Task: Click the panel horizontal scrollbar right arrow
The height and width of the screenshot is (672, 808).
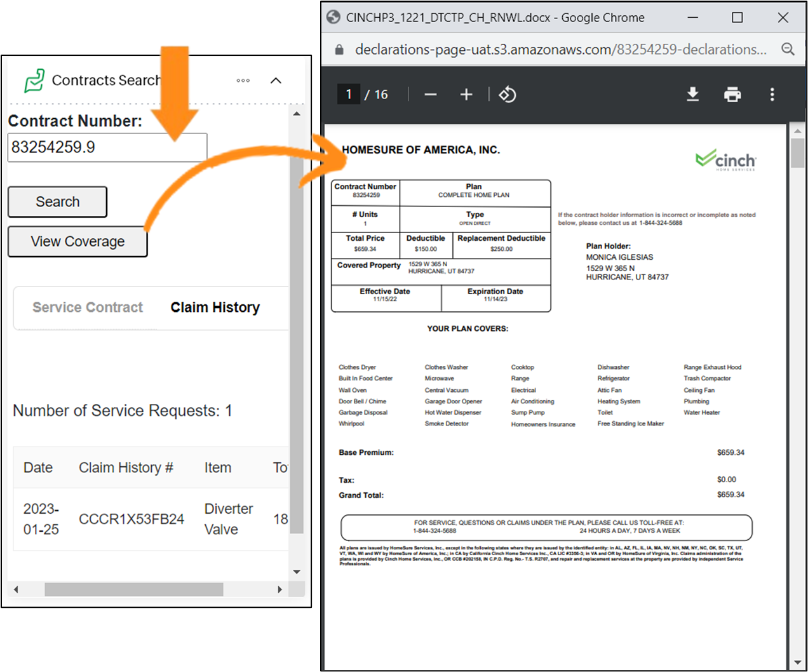Action: click(279, 589)
